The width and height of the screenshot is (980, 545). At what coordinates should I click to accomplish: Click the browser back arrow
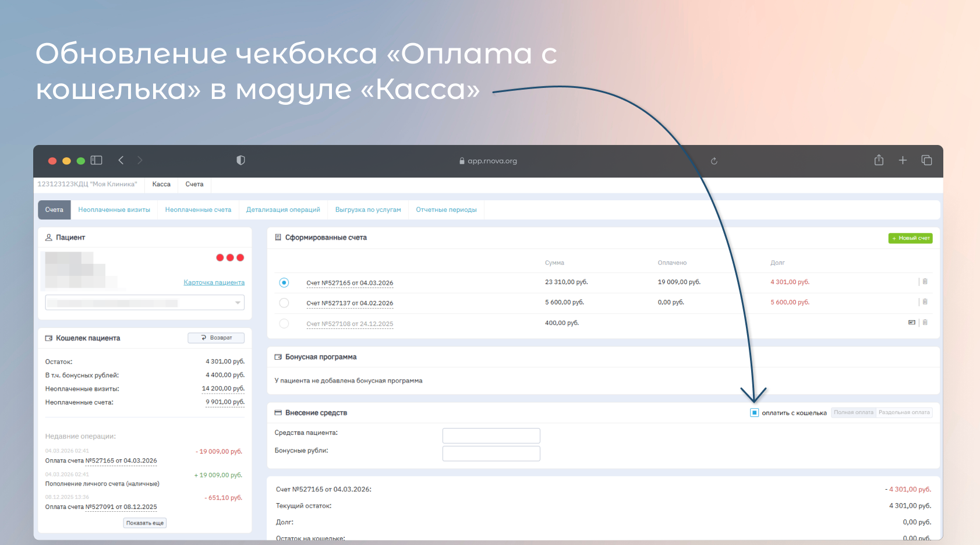[x=121, y=160]
